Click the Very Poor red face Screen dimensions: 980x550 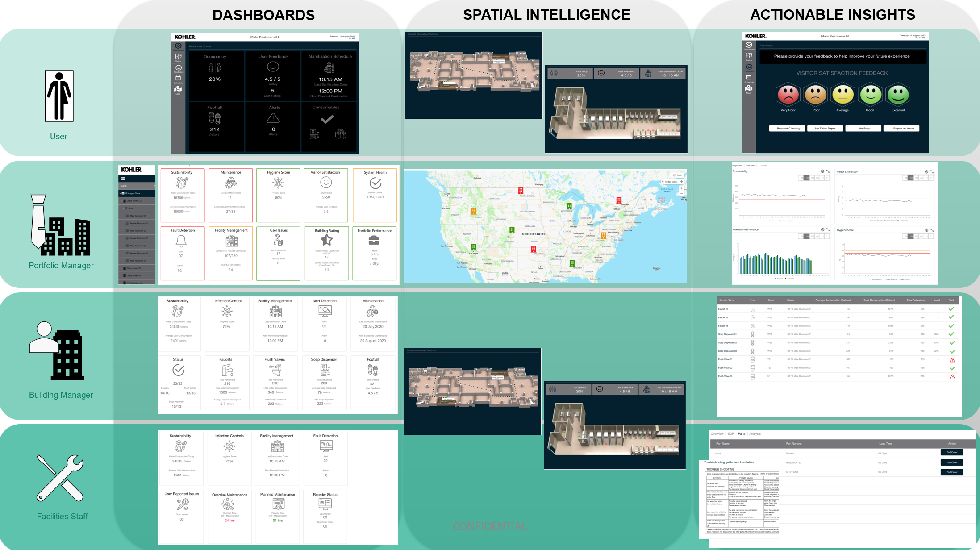788,95
